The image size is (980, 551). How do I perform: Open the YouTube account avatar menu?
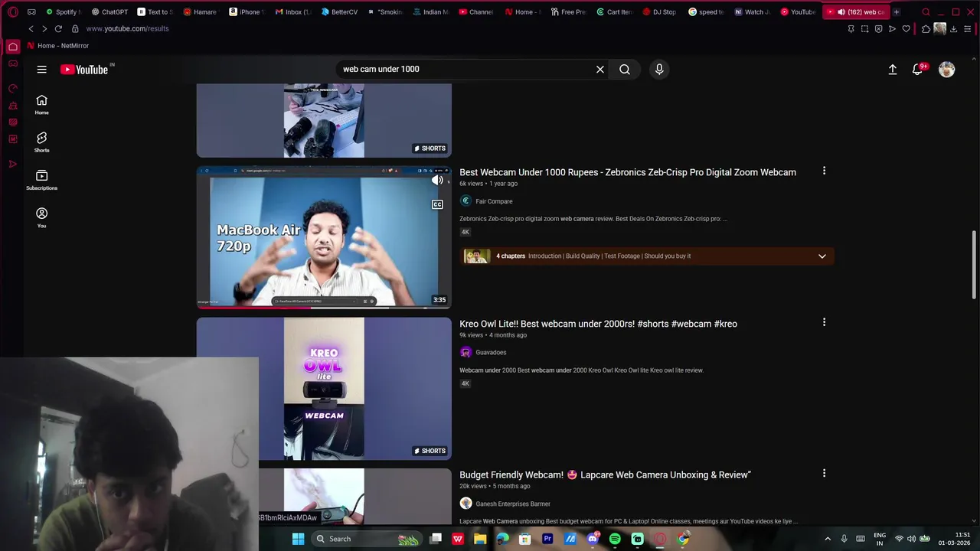pos(947,69)
